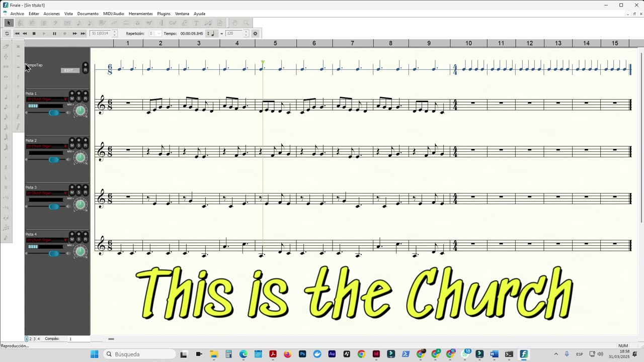Select the arrow Selection tool

coord(9,23)
